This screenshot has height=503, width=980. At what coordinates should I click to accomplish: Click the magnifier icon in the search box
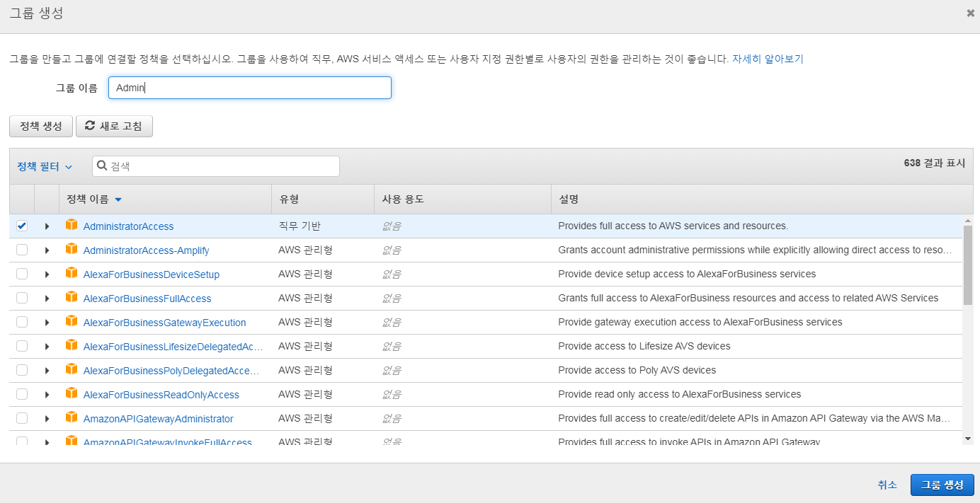[x=102, y=166]
